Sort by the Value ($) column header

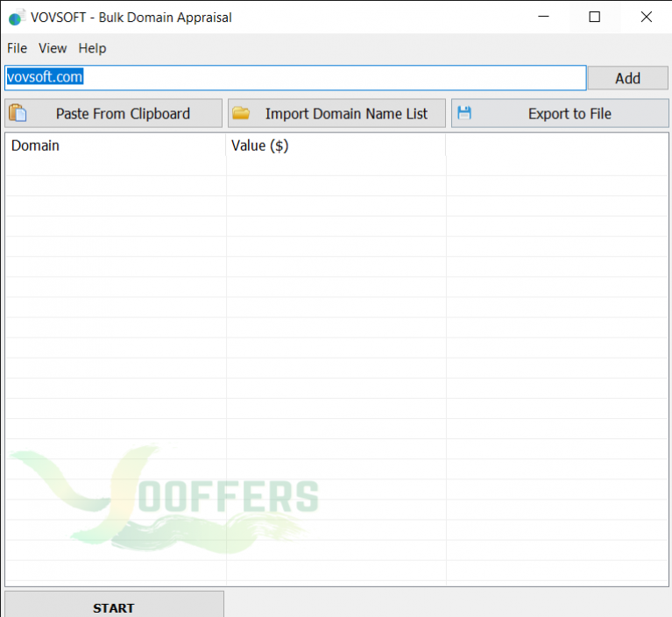pos(336,145)
